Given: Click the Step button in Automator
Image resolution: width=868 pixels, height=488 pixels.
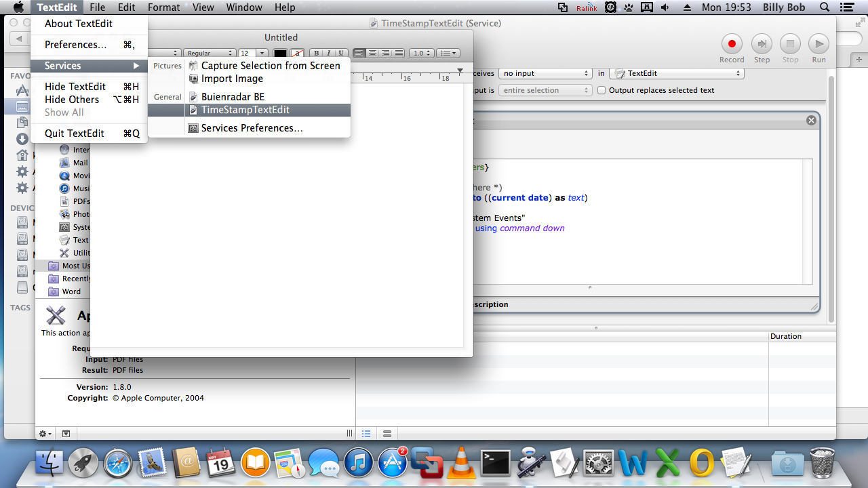Looking at the screenshot, I should pos(762,49).
